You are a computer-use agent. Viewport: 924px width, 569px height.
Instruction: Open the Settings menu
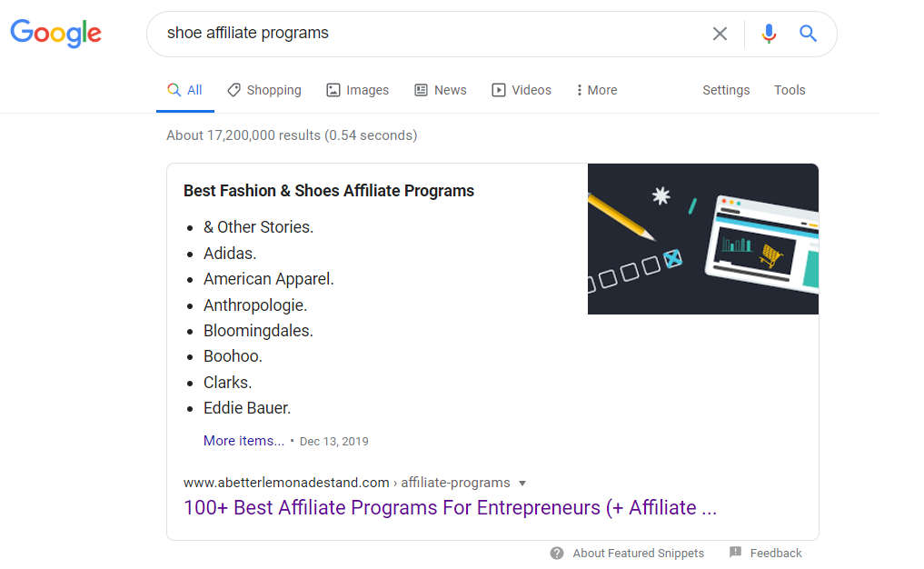(726, 90)
